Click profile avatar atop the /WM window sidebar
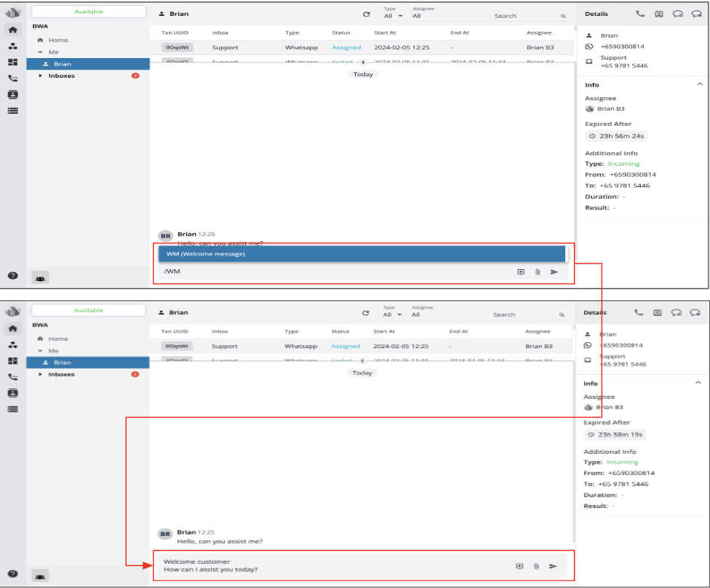 [x=13, y=12]
